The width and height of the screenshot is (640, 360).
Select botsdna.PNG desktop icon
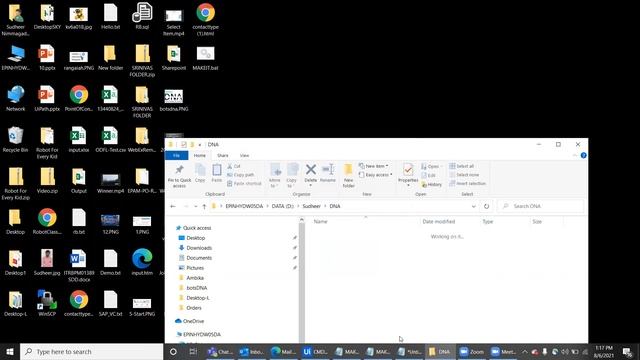click(173, 99)
